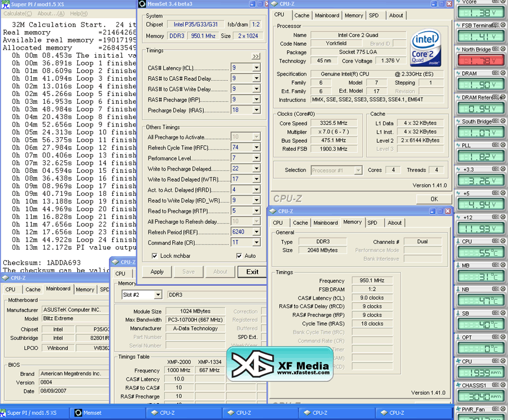This screenshot has width=508, height=420.
Task: Open the Act. to Act. Delayed (tRRD) dropdown
Action: click(256, 190)
